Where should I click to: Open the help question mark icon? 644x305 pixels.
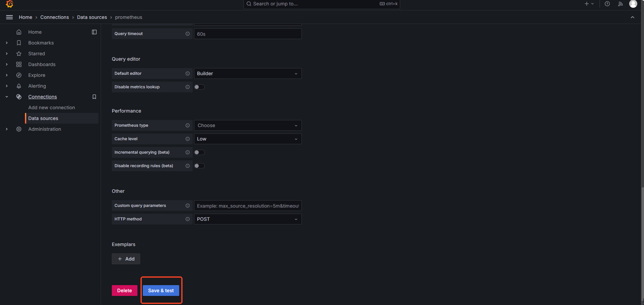(607, 4)
